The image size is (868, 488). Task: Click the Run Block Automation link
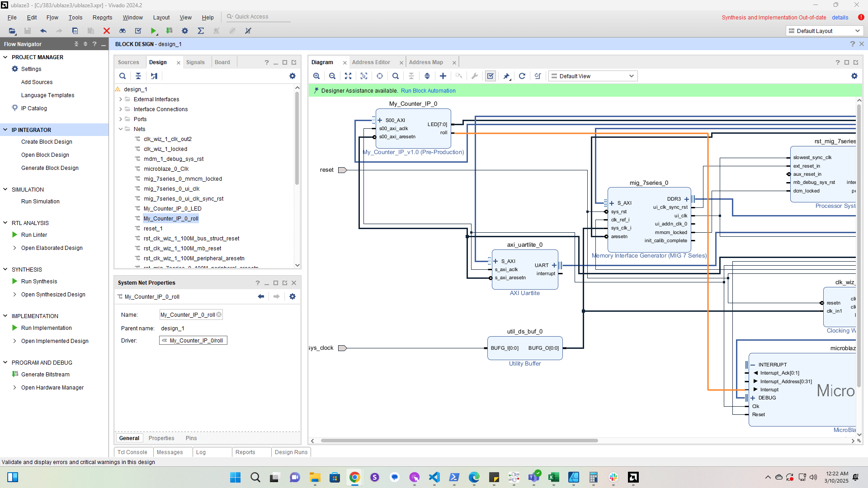(428, 91)
